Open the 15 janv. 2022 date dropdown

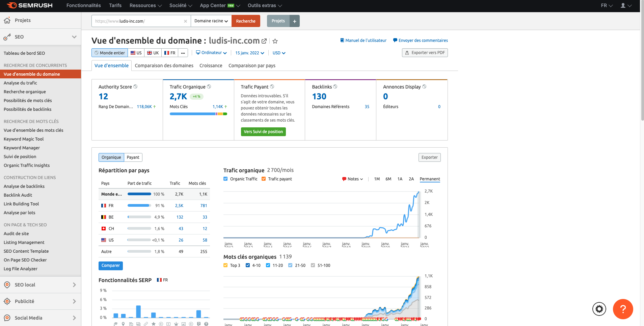(250, 53)
